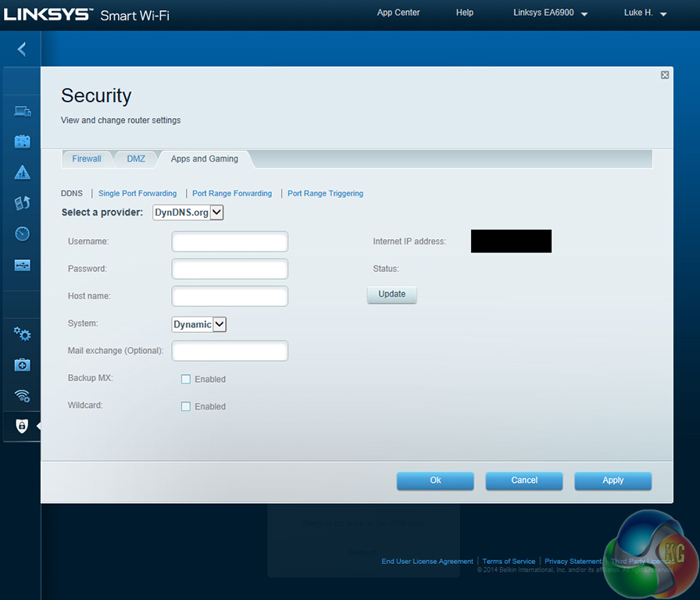Open the Terms of Service link
700x600 pixels.
coord(509,561)
